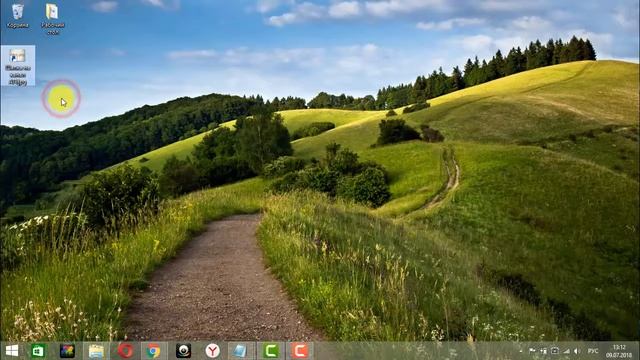
Task: Switch input language via РУС indicator
Action: point(593,351)
